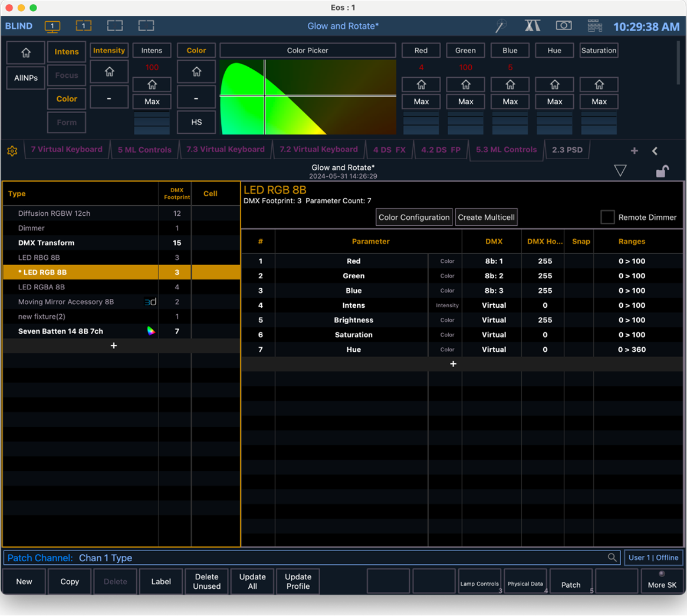The image size is (690, 616).
Task: Enable the Remote Dimmer checkbox
Action: (607, 217)
